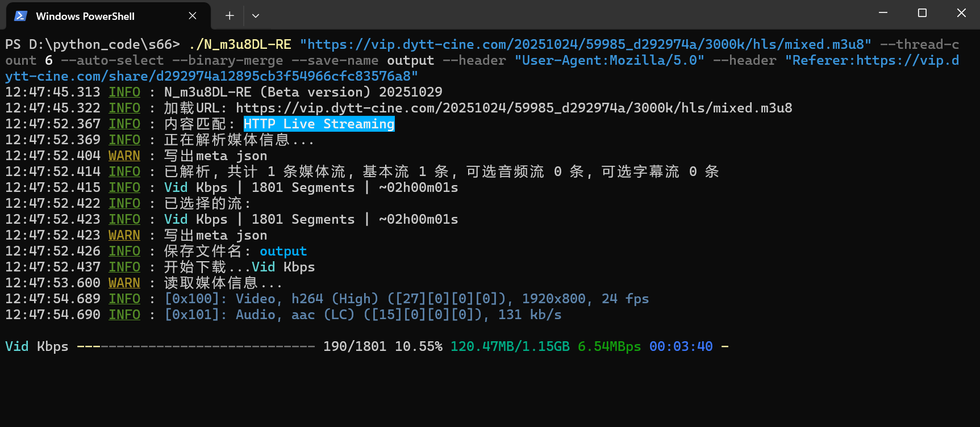Click the WARN label at 12:47:52.404
Screen dimensions: 980x427
click(x=124, y=156)
